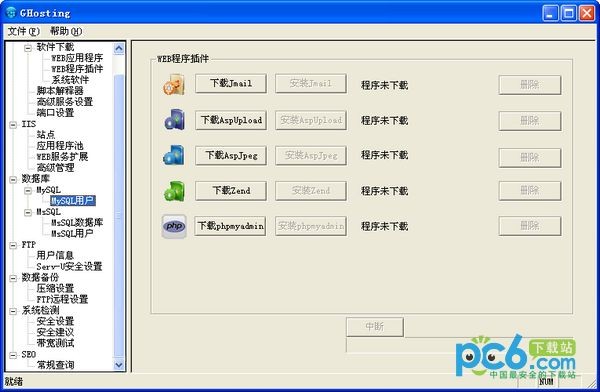Click the 安装Jmail button
Image resolution: width=600 pixels, height=392 pixels.
[x=311, y=83]
